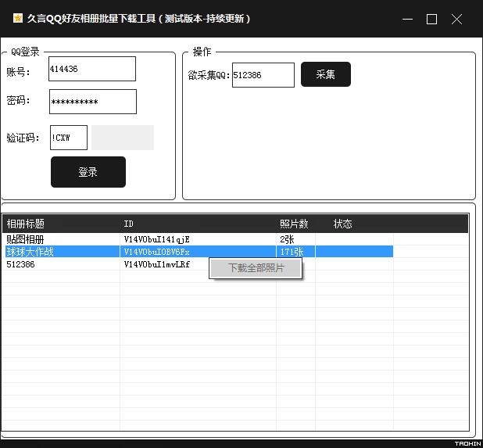Minimize the application window
The image size is (483, 448).
coord(407,19)
